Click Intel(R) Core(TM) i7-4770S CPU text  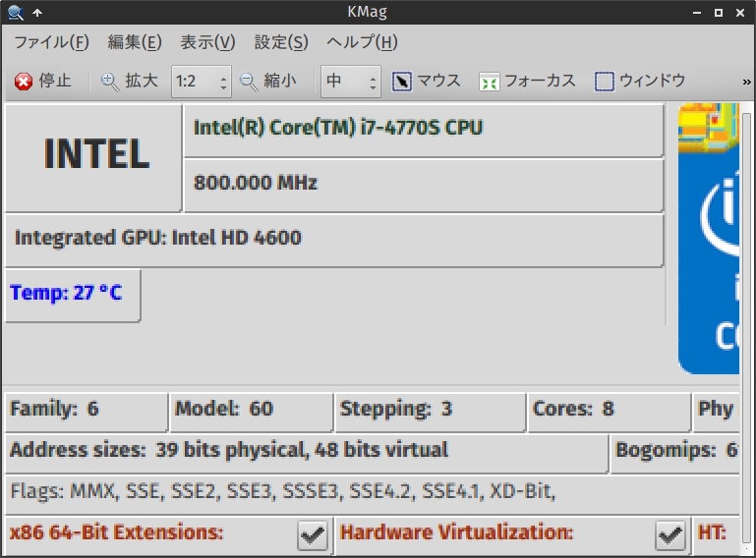338,128
